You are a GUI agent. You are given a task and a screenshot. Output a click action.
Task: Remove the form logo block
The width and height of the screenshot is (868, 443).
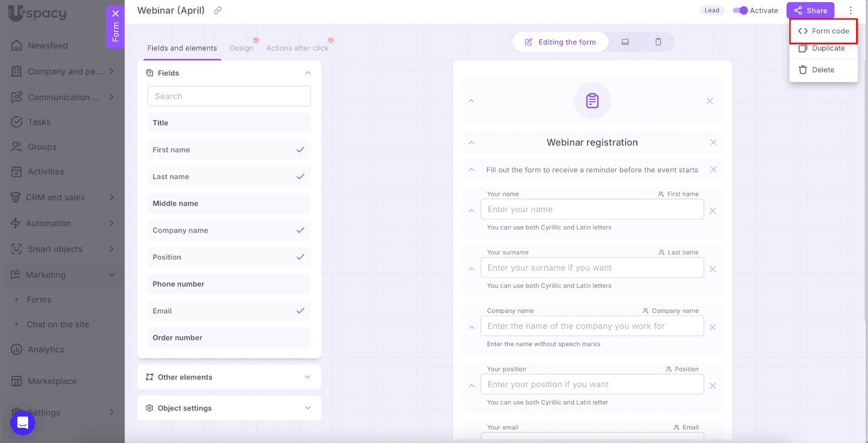pos(710,101)
